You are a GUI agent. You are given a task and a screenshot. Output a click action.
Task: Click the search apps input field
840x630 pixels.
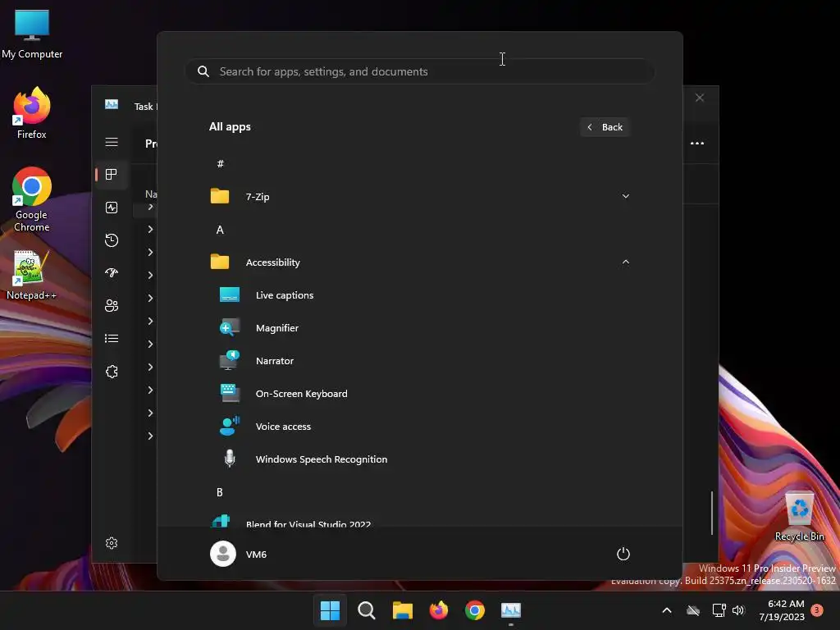tap(419, 71)
